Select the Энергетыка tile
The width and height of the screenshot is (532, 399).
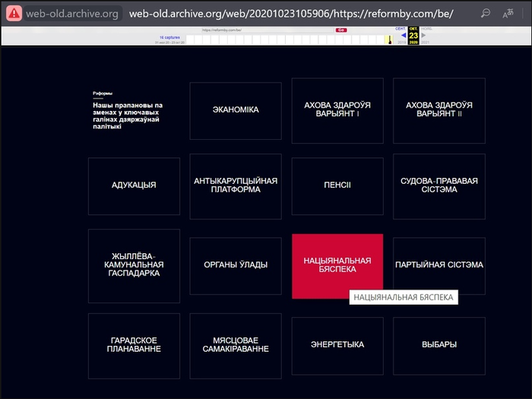pos(337,344)
